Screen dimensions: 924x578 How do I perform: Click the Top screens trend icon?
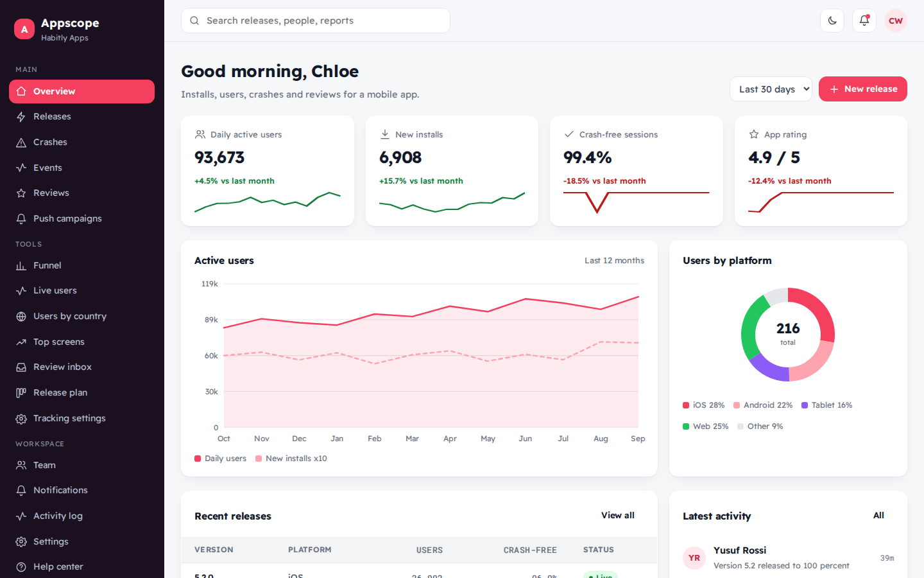click(x=21, y=342)
